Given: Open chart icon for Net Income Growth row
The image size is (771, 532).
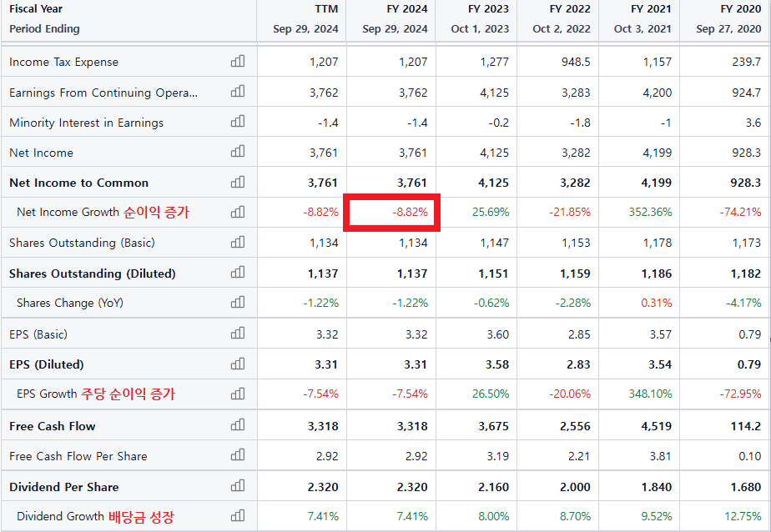Looking at the screenshot, I should pyautogui.click(x=238, y=212).
